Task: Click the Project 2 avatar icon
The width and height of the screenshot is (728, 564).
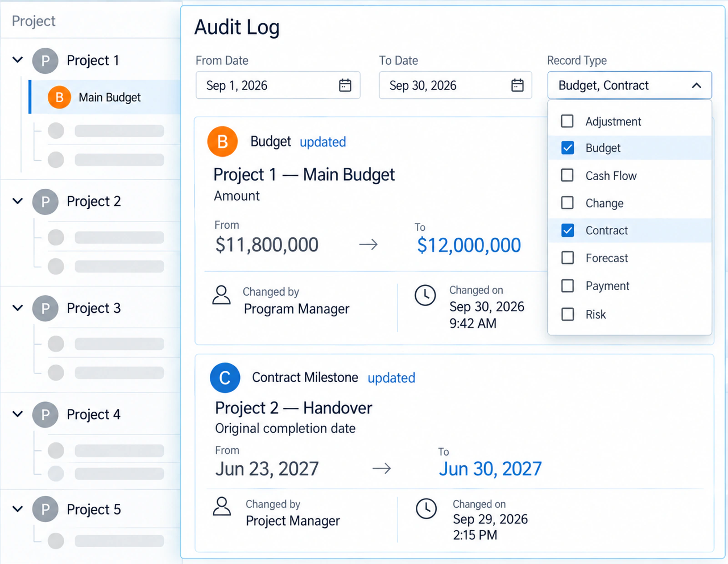Action: coord(45,201)
